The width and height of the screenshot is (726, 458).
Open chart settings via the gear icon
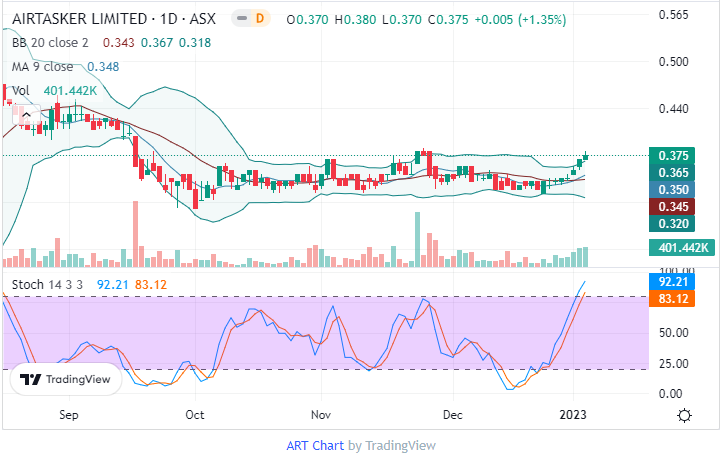685,415
